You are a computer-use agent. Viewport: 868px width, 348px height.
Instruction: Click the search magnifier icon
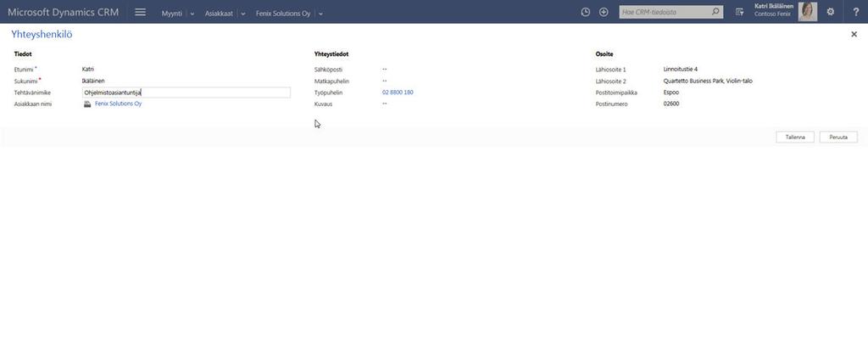coord(715,12)
